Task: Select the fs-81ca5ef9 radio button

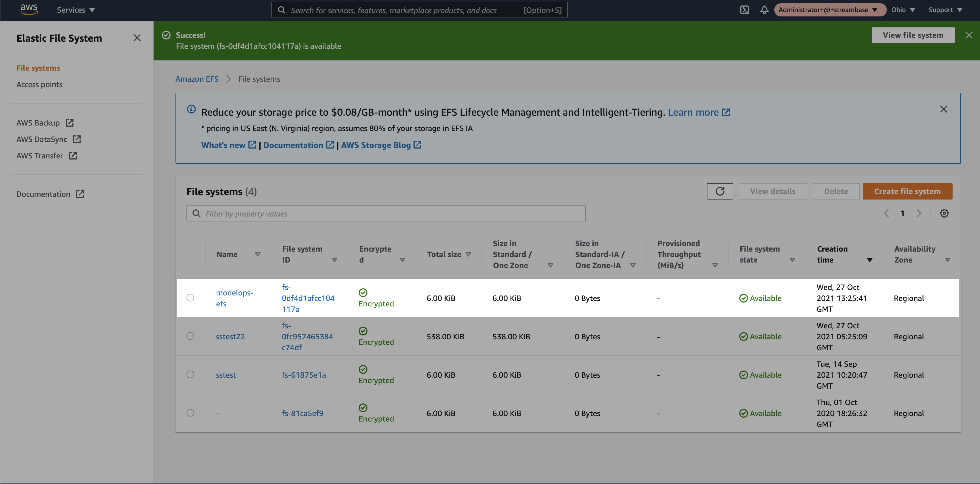Action: [x=190, y=413]
